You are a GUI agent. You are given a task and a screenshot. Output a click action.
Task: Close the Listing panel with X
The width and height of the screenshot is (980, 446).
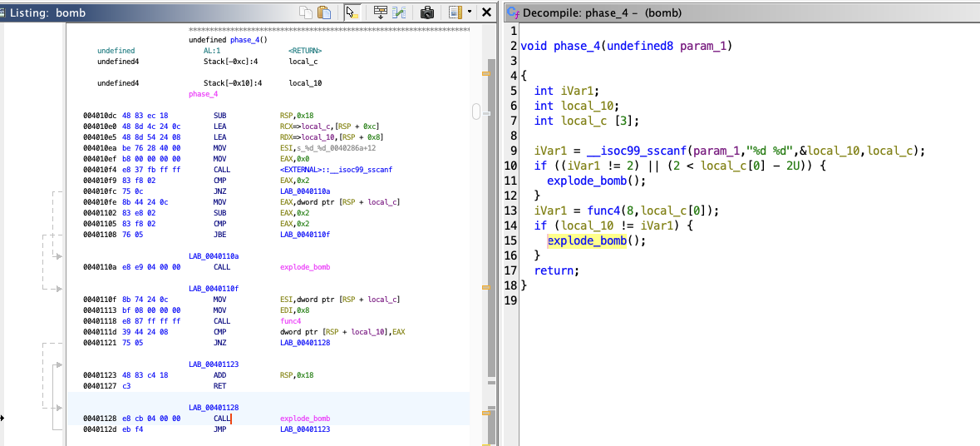pyautogui.click(x=487, y=12)
